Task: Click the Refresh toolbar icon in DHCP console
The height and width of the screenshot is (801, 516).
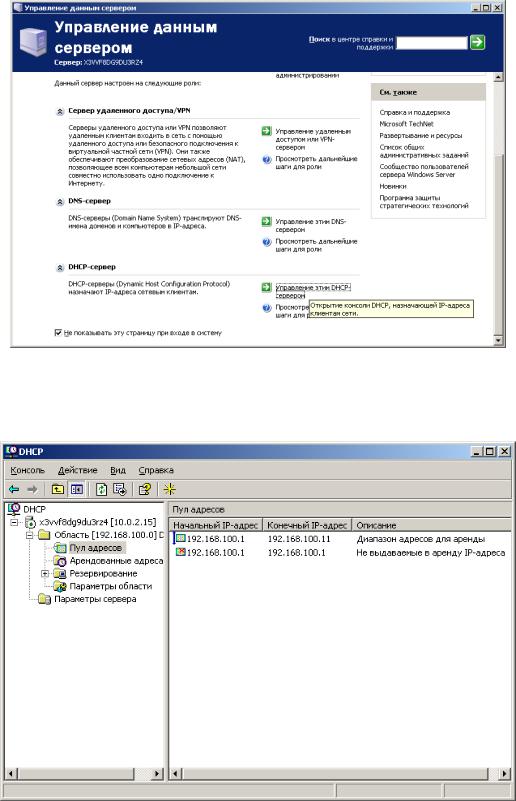Action: [x=101, y=489]
